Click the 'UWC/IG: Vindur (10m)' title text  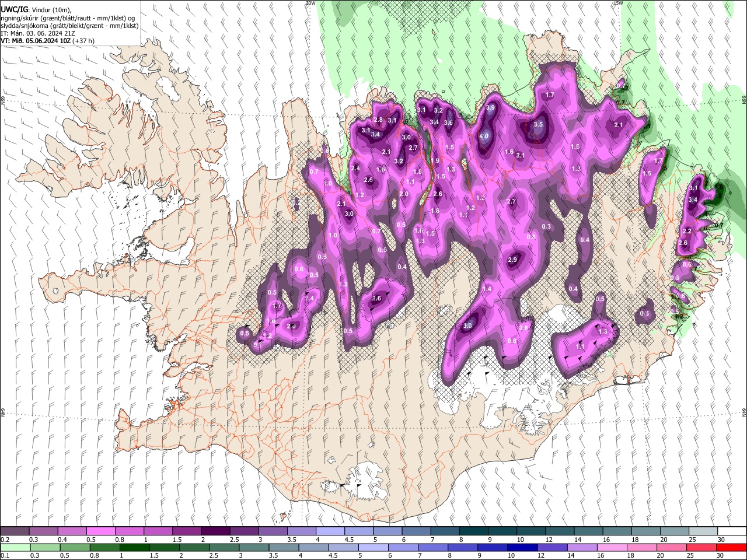tap(36, 10)
